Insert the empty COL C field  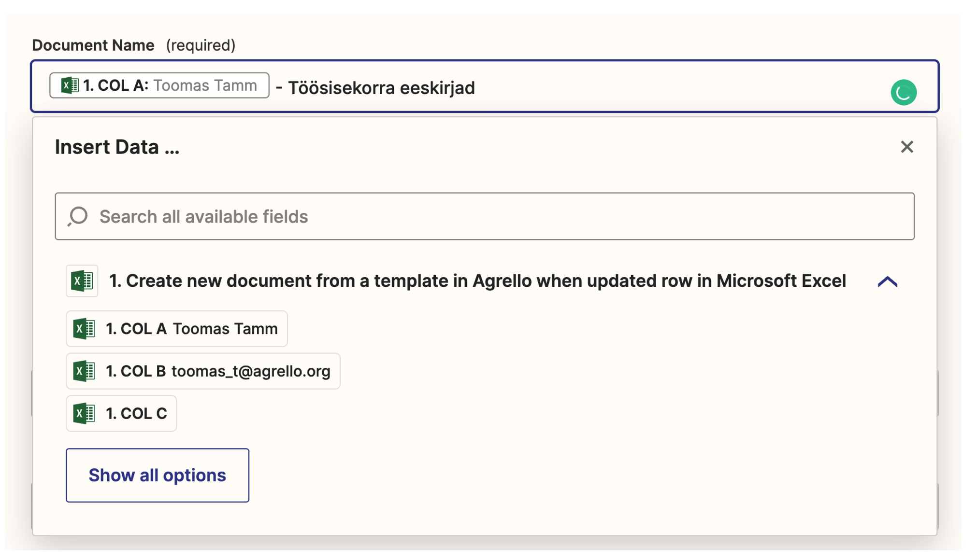121,413
